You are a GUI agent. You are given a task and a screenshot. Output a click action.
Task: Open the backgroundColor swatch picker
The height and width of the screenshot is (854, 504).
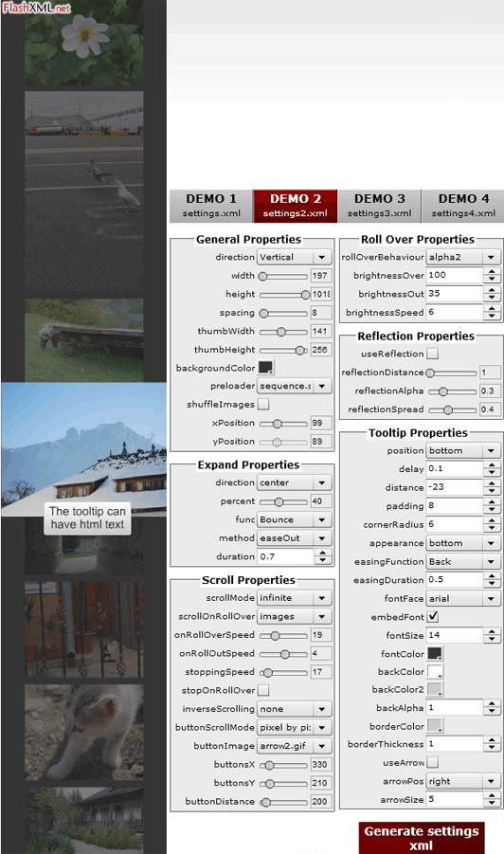[x=265, y=368]
